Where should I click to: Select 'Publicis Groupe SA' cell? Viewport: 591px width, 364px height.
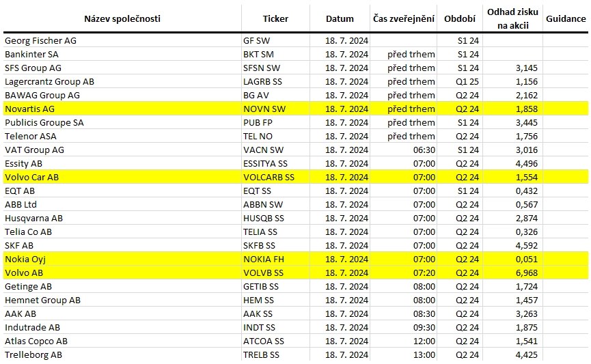44,122
